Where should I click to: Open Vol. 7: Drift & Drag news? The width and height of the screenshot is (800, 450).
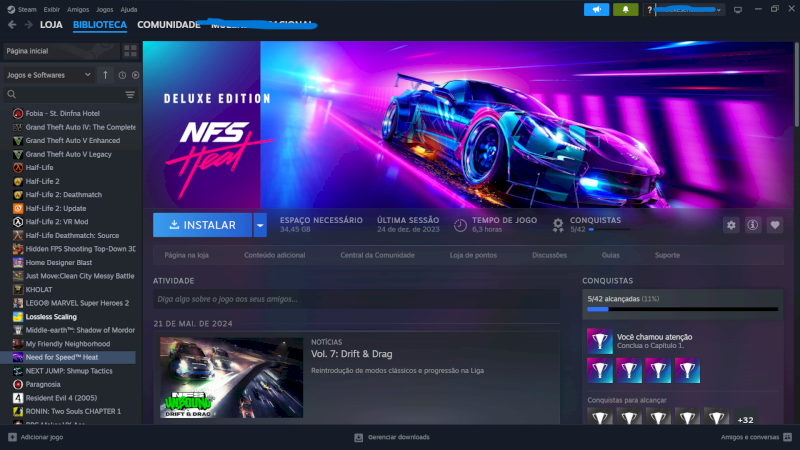(x=352, y=354)
